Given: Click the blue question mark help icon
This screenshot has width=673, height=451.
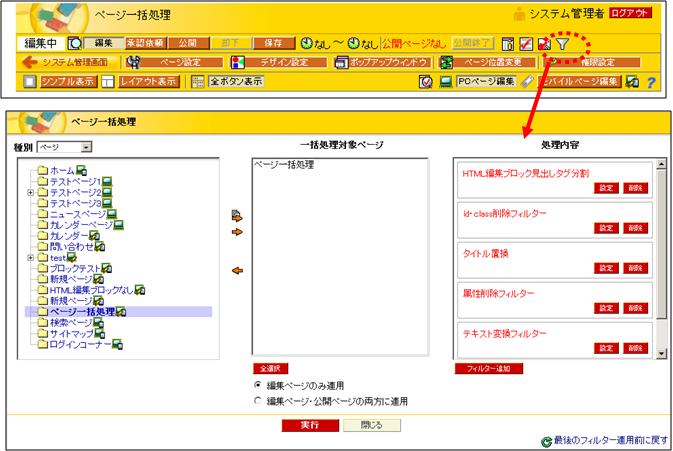Looking at the screenshot, I should click(651, 82).
